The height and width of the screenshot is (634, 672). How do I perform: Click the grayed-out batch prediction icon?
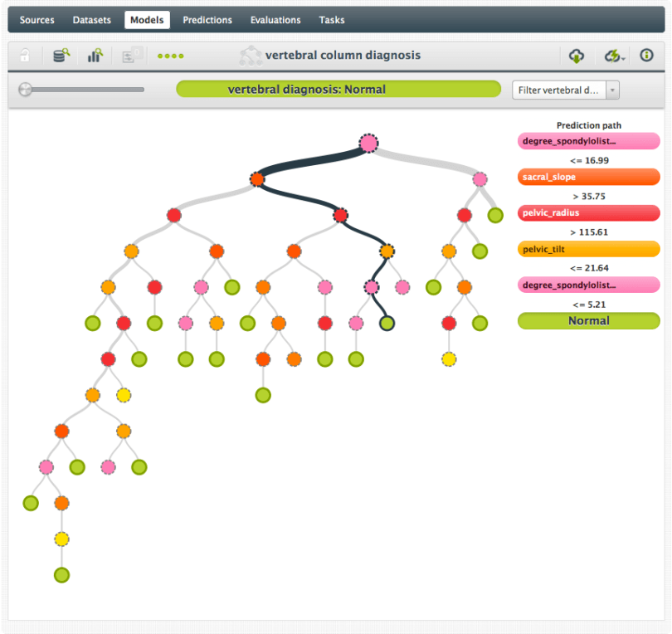(131, 56)
